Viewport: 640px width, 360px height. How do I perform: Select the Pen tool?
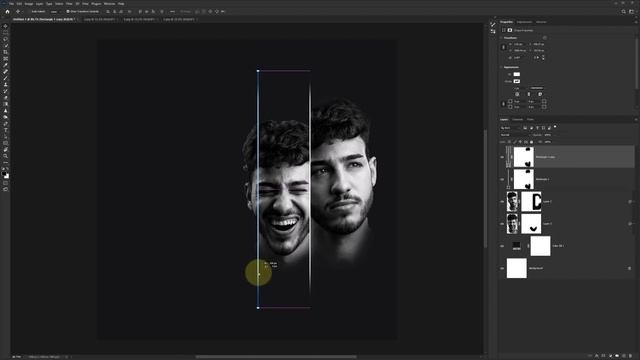pos(6,124)
